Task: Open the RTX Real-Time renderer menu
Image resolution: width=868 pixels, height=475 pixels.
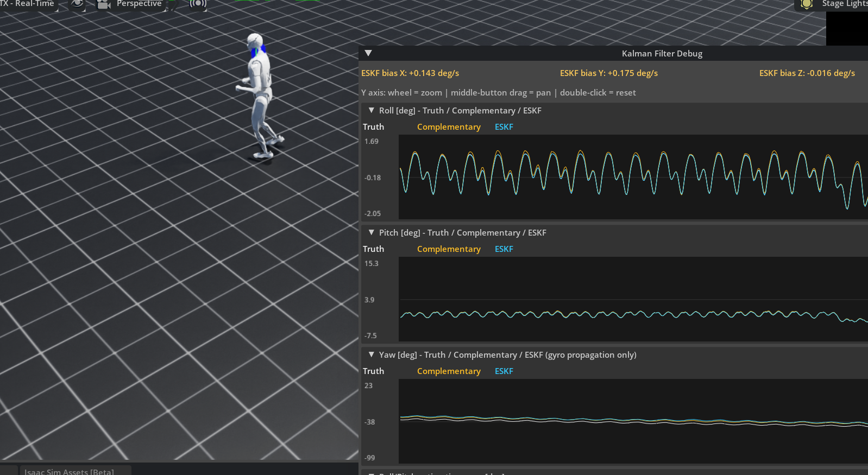Action: pos(28,4)
